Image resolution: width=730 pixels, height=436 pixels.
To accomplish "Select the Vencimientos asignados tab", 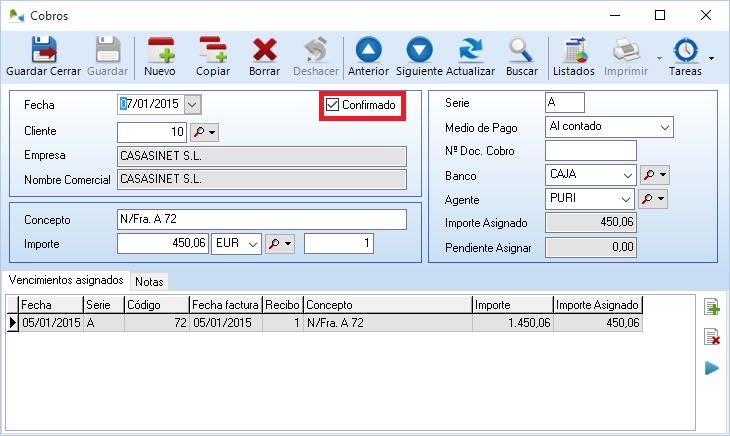I will tap(65, 280).
